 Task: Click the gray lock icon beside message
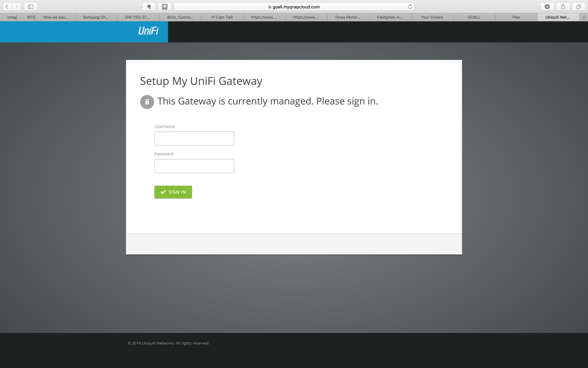tap(147, 102)
